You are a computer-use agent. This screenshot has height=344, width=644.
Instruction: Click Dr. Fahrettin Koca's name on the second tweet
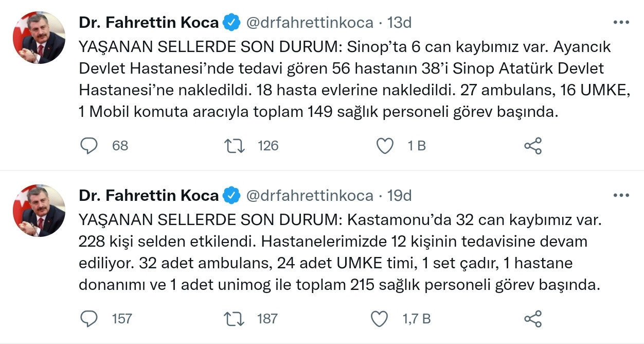coord(150,195)
